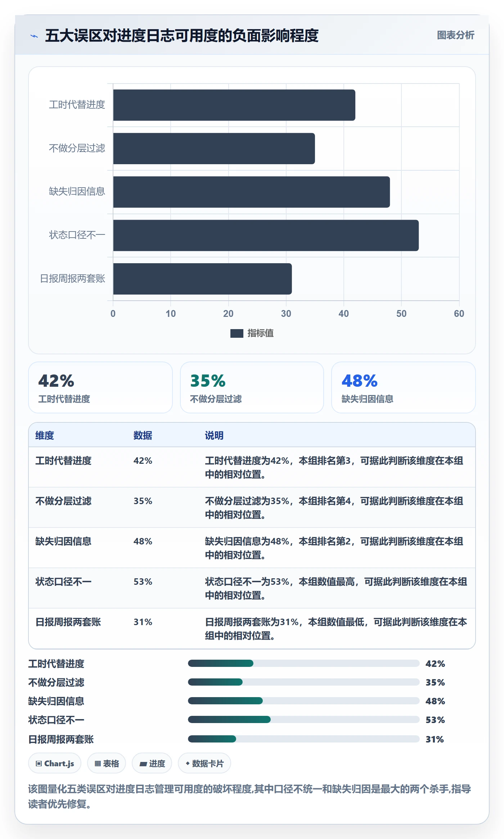Click the 35% cell in the table
The width and height of the screenshot is (504, 839).
pos(143,501)
